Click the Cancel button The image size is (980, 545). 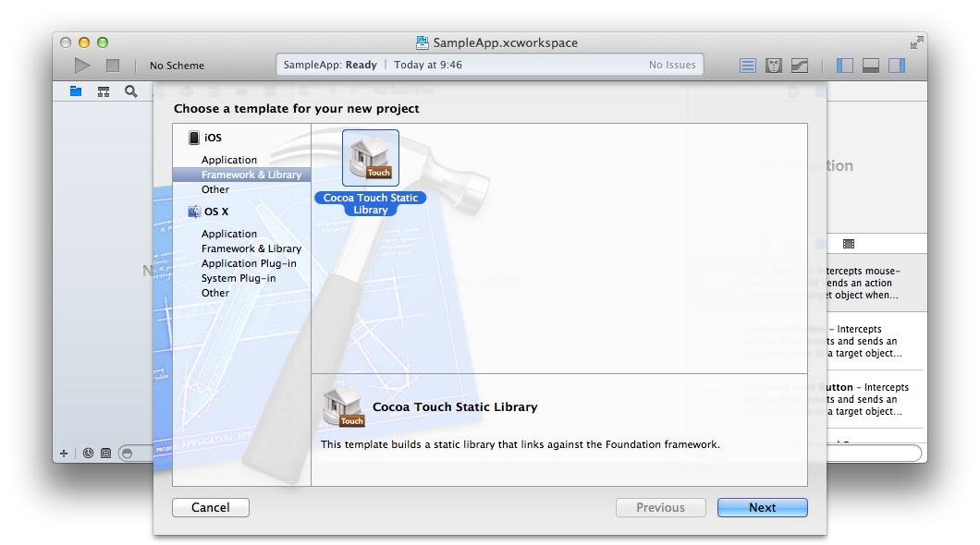[211, 507]
